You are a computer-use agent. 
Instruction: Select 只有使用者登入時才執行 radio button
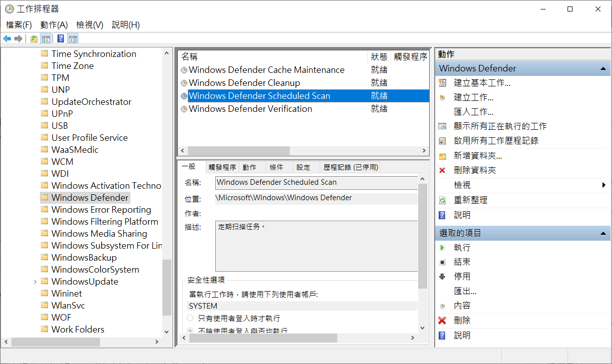pyautogui.click(x=190, y=318)
